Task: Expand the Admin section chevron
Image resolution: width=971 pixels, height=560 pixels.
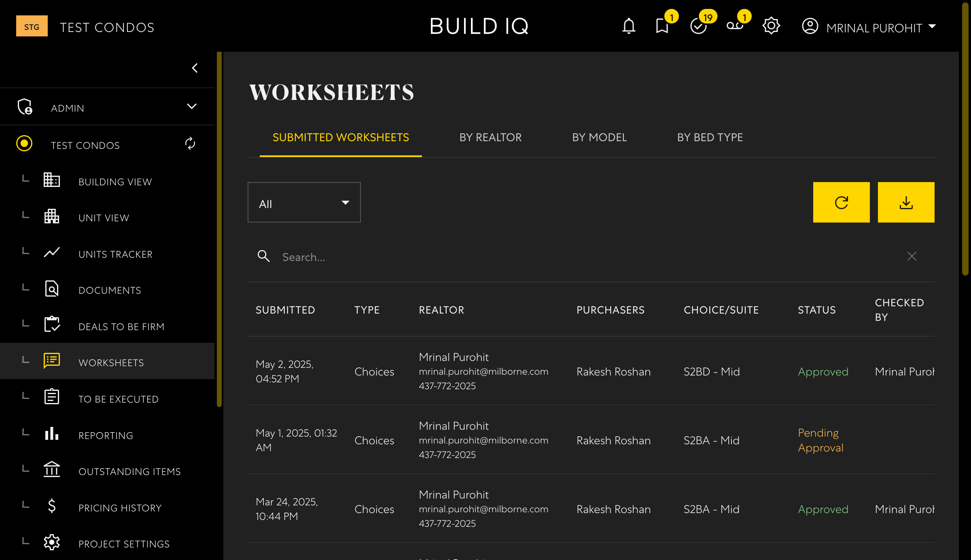Action: tap(192, 106)
